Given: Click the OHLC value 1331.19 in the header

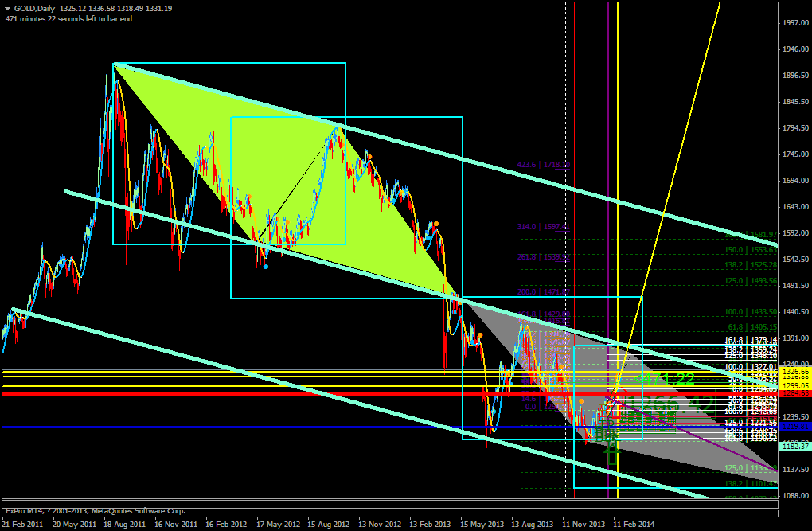Looking at the screenshot, I should pos(159,8).
